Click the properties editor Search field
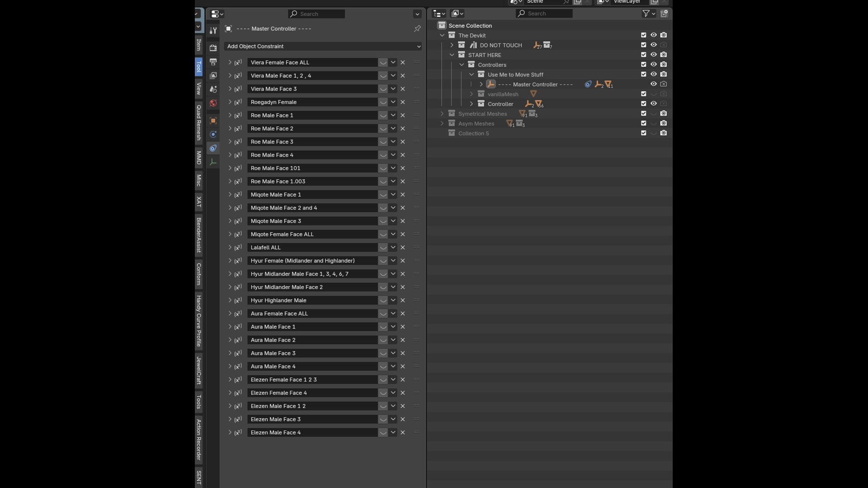The height and width of the screenshot is (488, 868). (316, 14)
